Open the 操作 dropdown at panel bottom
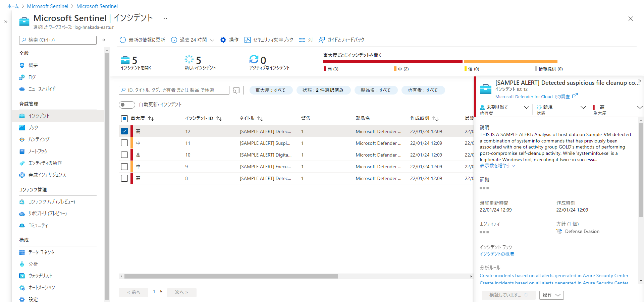 click(551, 295)
